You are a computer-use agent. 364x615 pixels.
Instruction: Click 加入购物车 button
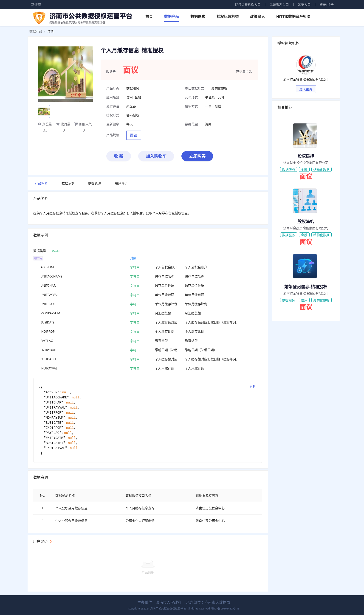pos(156,156)
